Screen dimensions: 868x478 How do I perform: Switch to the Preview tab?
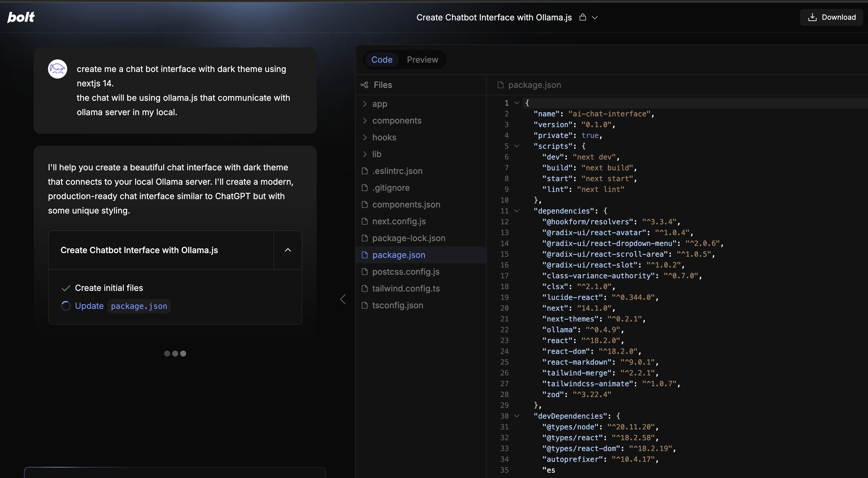point(422,60)
